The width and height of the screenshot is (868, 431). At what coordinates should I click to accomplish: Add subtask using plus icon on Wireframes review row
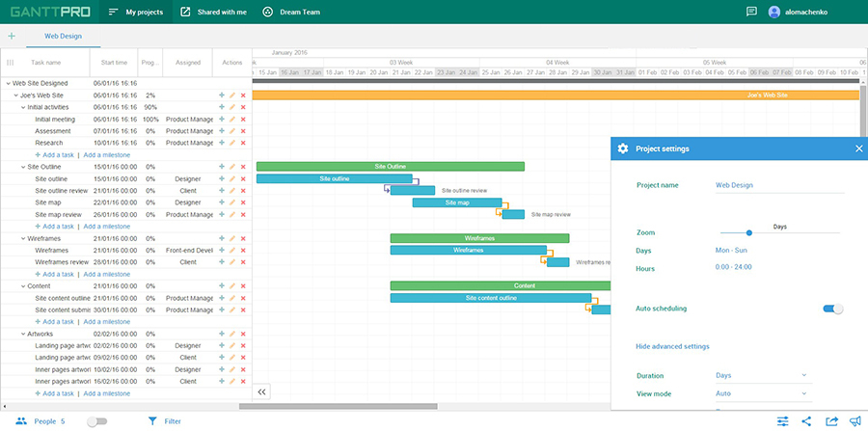point(222,262)
